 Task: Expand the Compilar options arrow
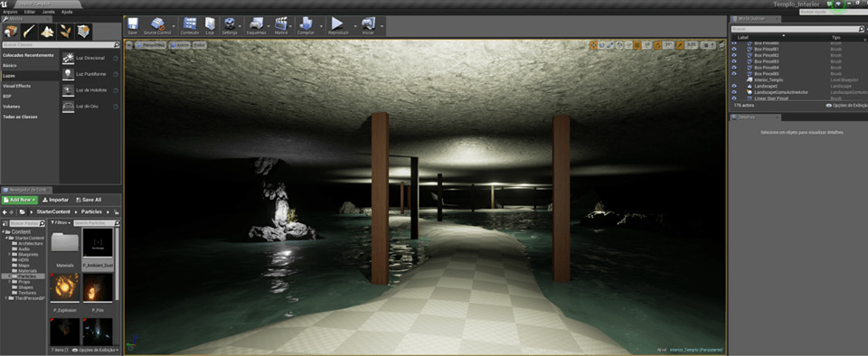coord(320,25)
